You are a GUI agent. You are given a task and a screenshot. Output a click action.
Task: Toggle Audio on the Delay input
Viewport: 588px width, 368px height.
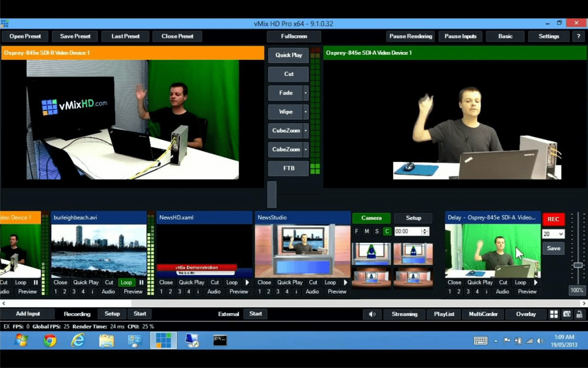(x=502, y=291)
